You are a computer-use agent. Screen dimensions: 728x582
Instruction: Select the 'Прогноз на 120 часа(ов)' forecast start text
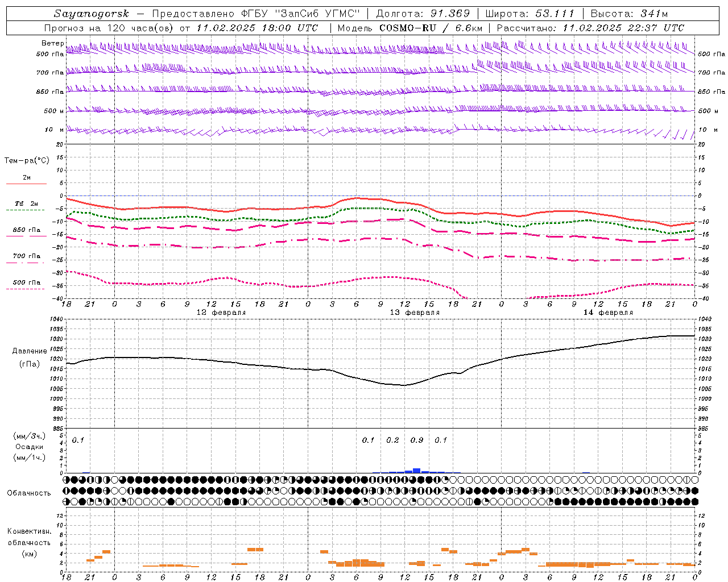[108, 28]
